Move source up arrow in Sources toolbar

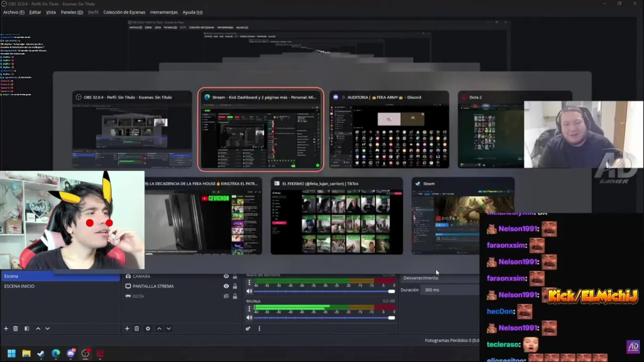(x=159, y=328)
